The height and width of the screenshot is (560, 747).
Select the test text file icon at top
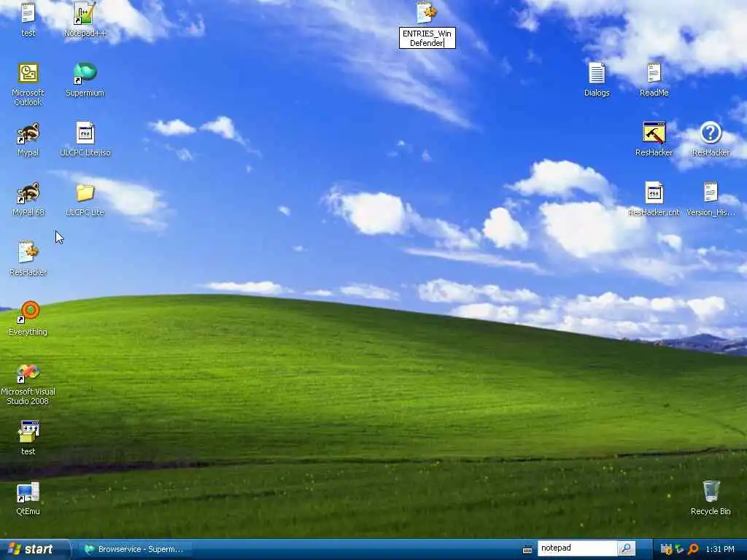(x=28, y=13)
